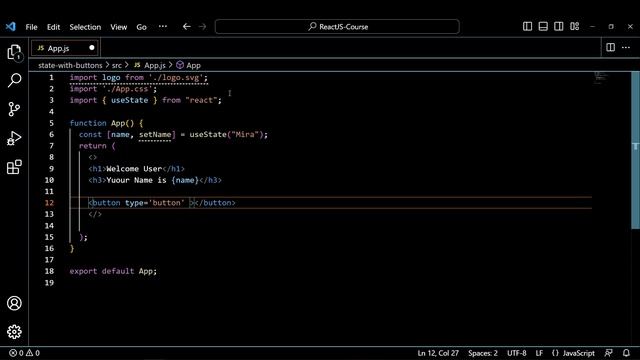Click 'export default App;' line

(x=113, y=271)
